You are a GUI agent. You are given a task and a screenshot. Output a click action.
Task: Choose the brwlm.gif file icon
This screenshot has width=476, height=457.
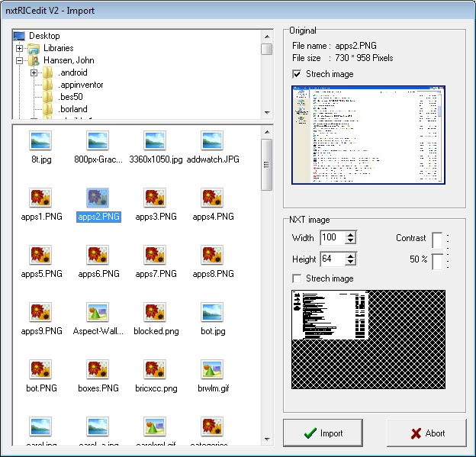click(x=211, y=369)
